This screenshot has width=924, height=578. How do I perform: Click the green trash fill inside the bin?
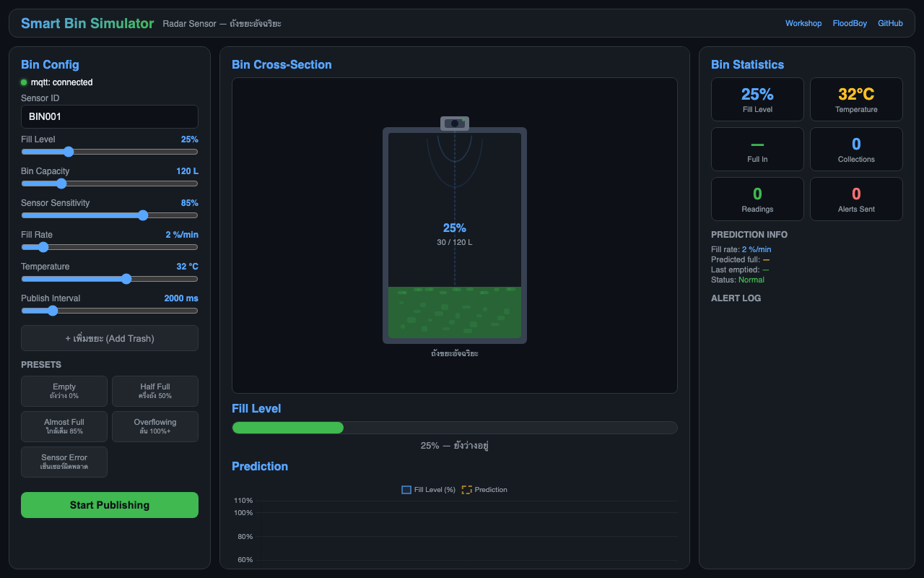455,312
